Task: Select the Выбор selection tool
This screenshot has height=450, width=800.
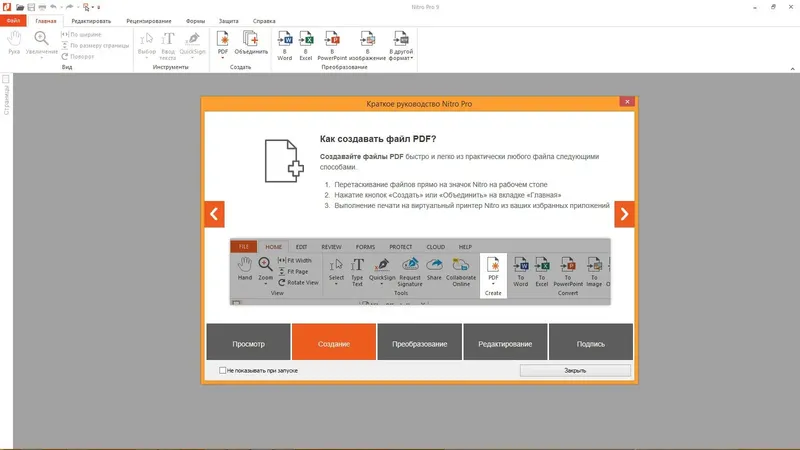Action: [146, 43]
